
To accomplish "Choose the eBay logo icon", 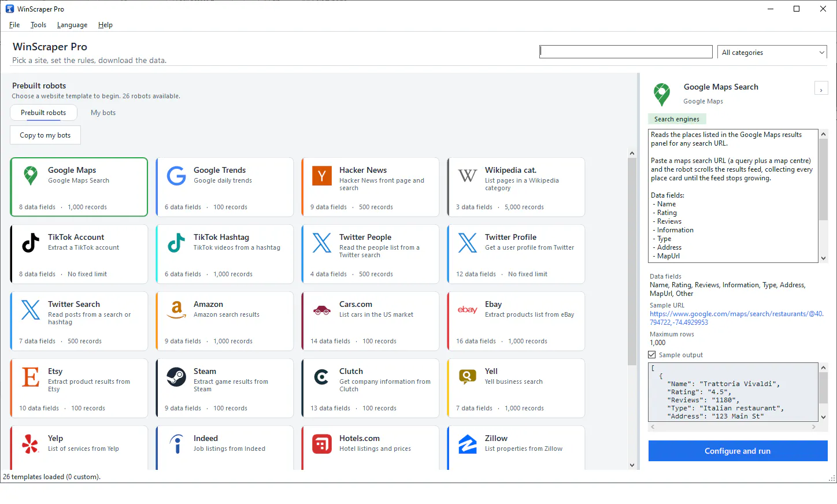I will click(x=468, y=310).
